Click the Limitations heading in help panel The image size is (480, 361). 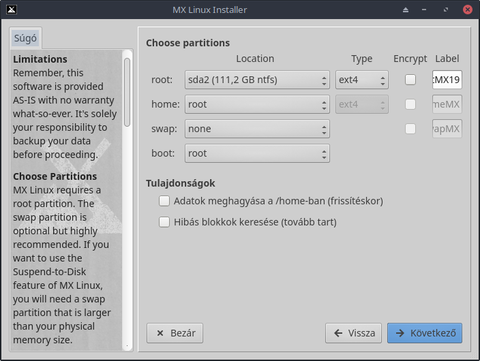click(x=40, y=59)
